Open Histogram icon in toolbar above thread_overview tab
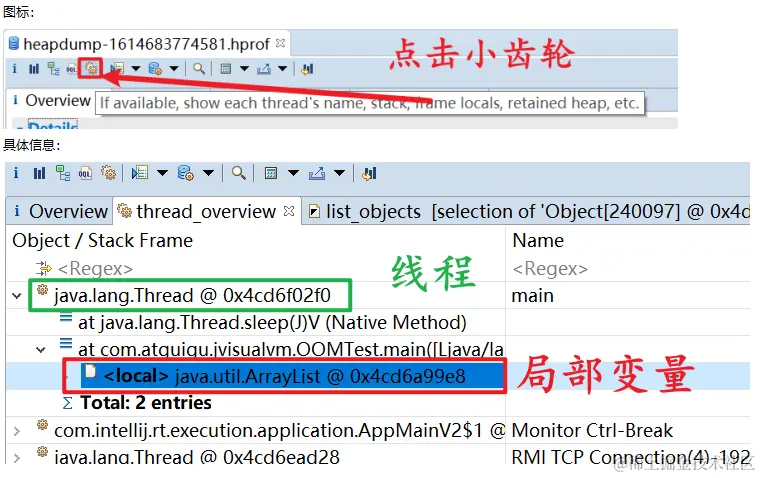The image size is (761, 478). pos(39,173)
